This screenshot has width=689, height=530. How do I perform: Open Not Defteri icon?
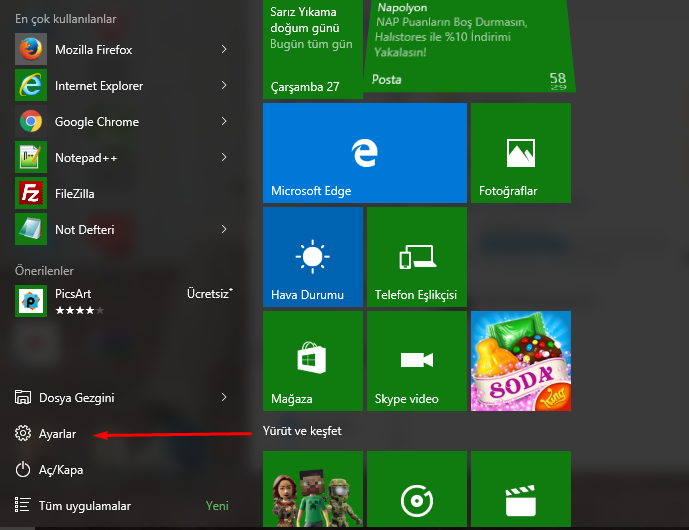tap(31, 229)
